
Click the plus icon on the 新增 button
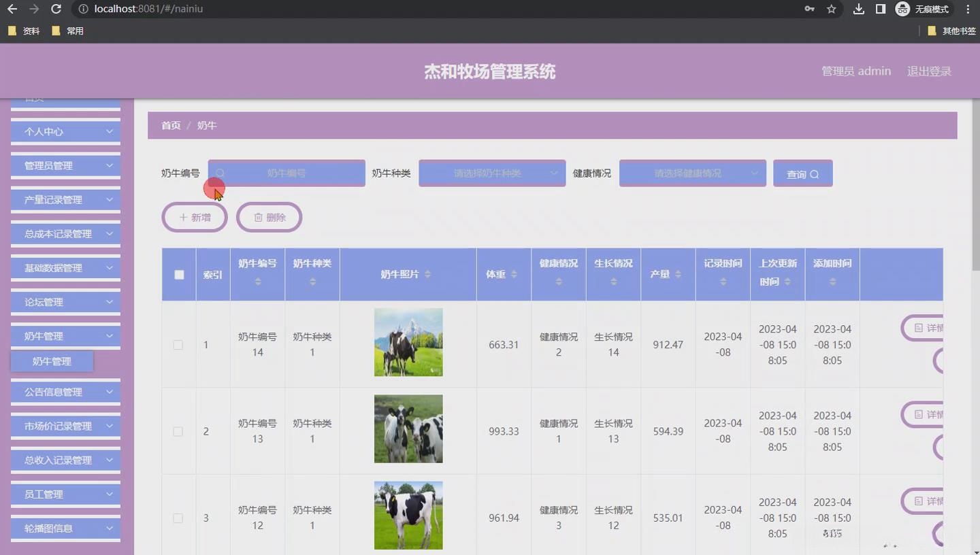[x=182, y=217]
